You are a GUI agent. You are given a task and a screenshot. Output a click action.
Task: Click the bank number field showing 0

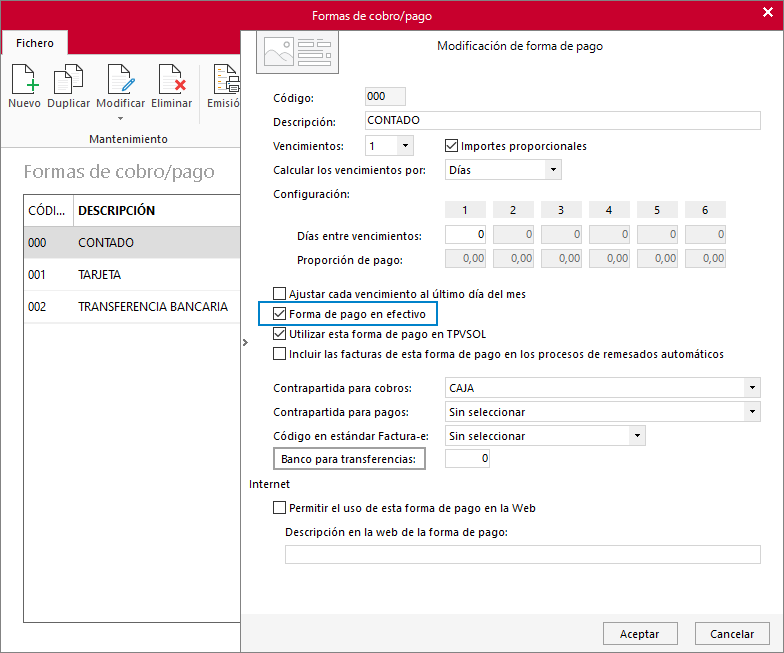click(x=468, y=458)
